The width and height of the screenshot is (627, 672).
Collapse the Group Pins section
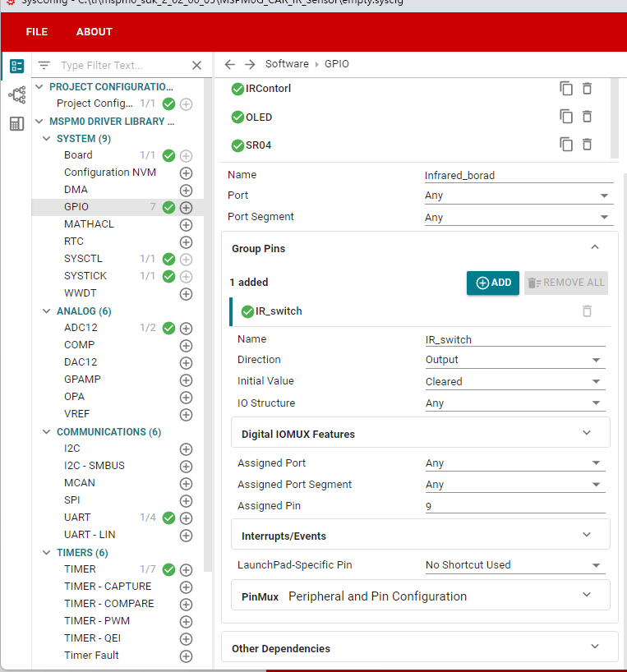click(595, 247)
